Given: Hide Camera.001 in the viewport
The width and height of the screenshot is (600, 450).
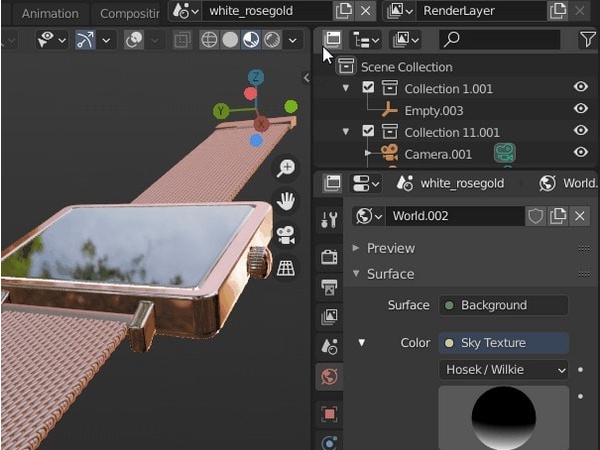Looking at the screenshot, I should coord(580,153).
